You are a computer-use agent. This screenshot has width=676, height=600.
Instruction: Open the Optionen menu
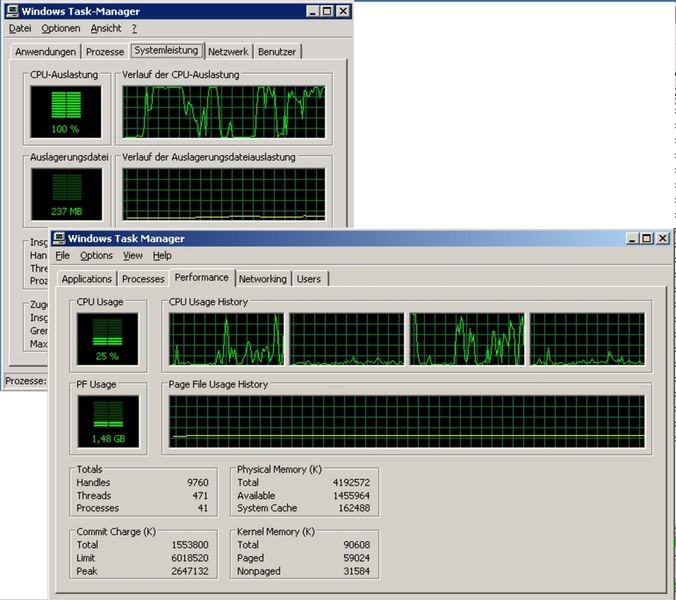coord(61,28)
